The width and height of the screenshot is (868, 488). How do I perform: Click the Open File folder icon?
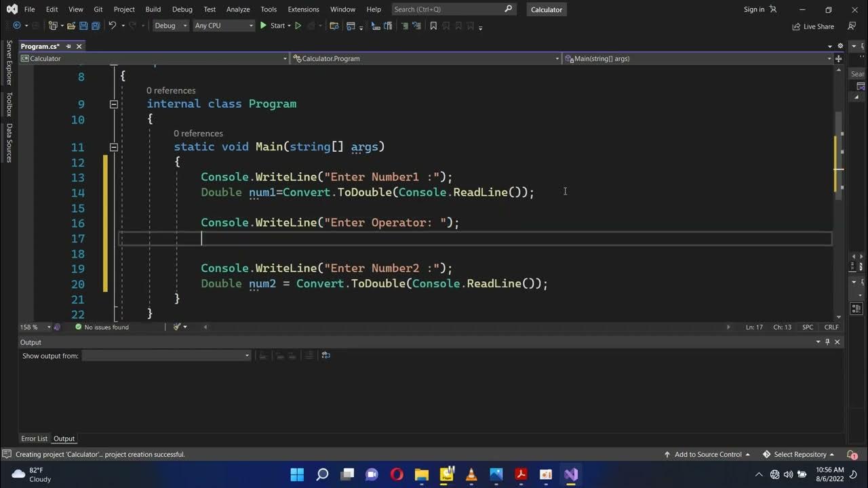click(x=71, y=26)
